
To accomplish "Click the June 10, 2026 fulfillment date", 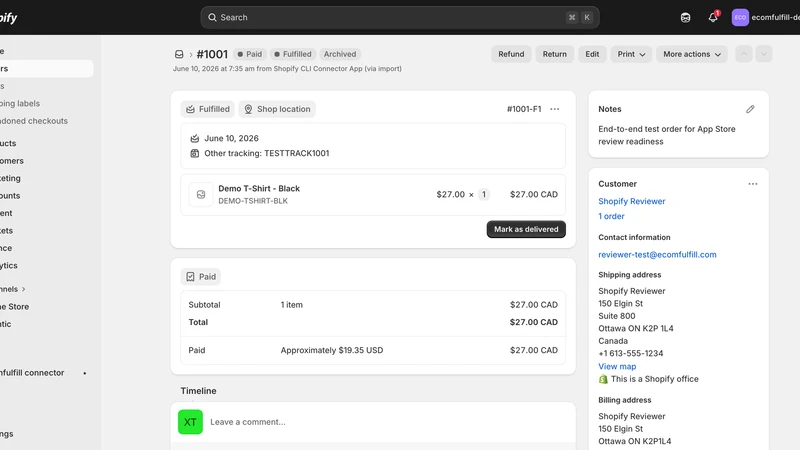I will click(231, 138).
